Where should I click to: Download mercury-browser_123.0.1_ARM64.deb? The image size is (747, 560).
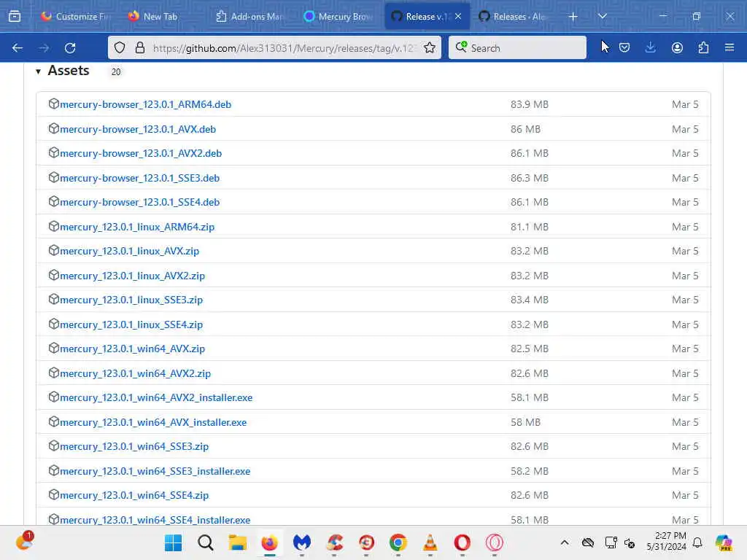click(145, 104)
